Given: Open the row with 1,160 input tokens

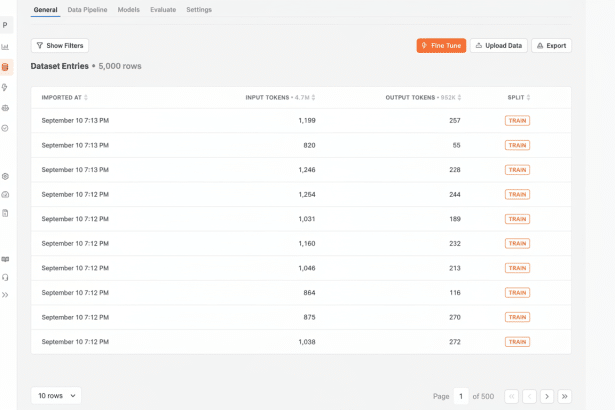Looking at the screenshot, I should [x=301, y=244].
